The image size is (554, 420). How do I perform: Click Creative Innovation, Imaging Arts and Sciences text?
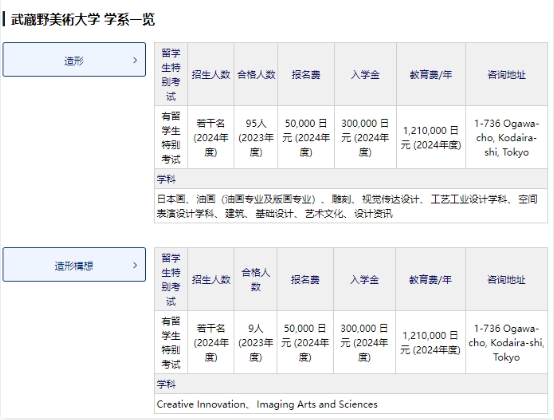267,404
